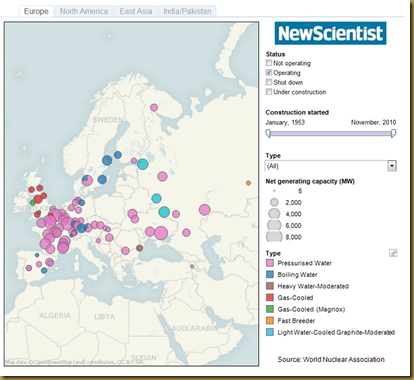
Task: Select Pressurised Water legend swatch
Action: [270, 263]
